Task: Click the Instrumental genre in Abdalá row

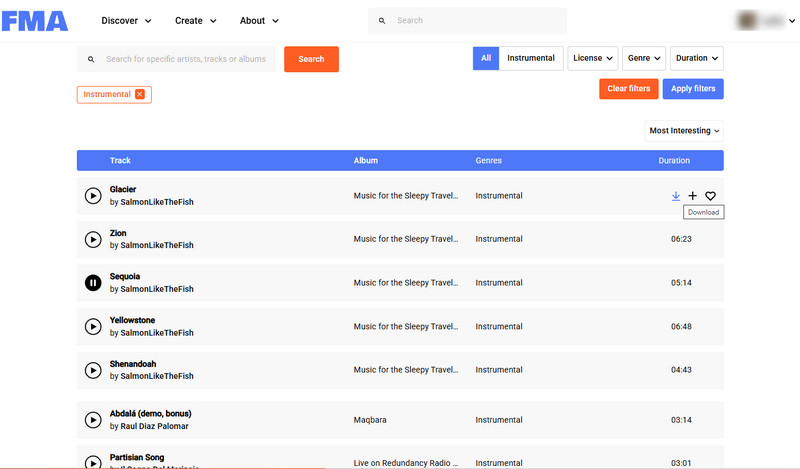Action: click(498, 420)
